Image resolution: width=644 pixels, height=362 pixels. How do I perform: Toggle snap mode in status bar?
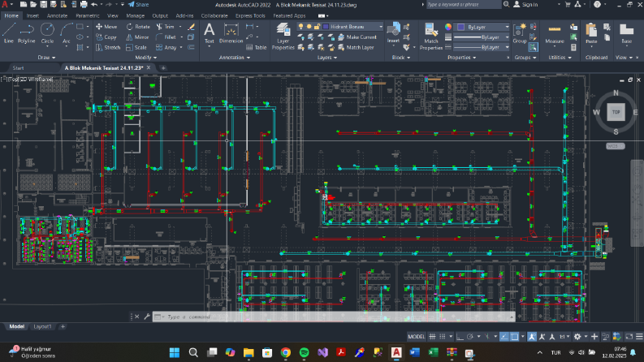click(443, 337)
